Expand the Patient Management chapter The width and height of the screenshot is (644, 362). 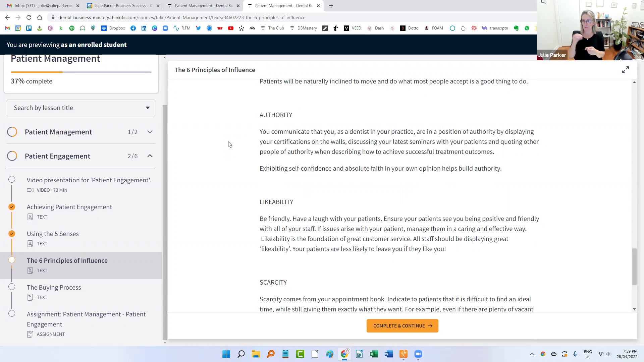150,132
